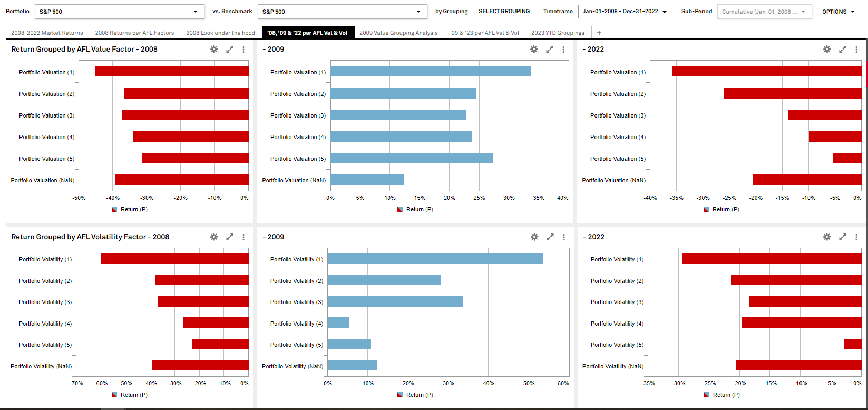Open the Timeframe date range dropdown

coord(624,12)
